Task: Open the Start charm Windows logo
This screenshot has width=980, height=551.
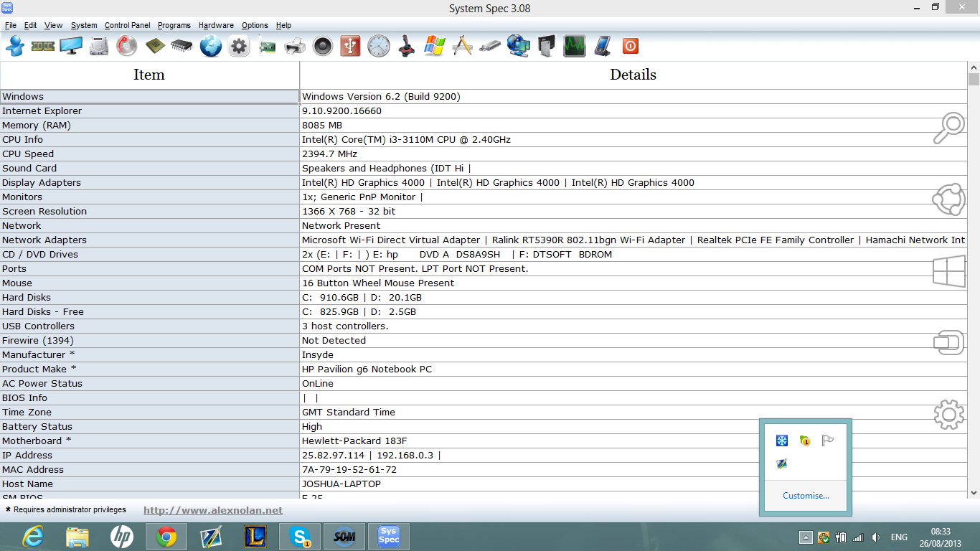Action: coord(948,271)
